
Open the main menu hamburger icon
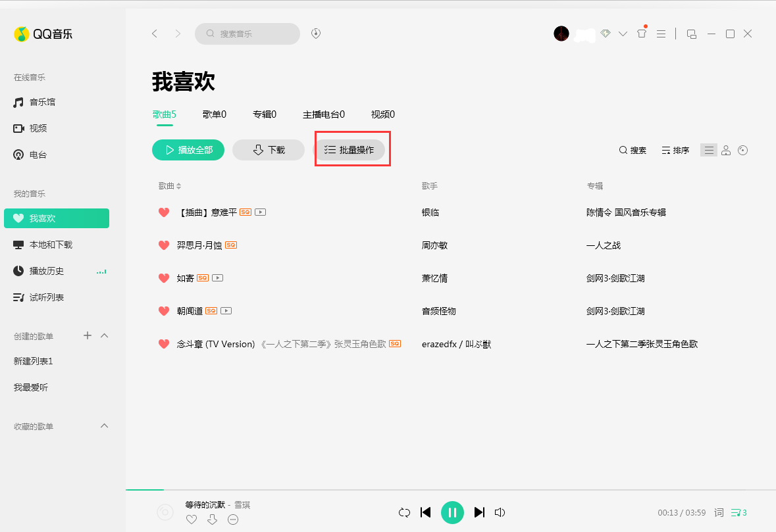(661, 34)
